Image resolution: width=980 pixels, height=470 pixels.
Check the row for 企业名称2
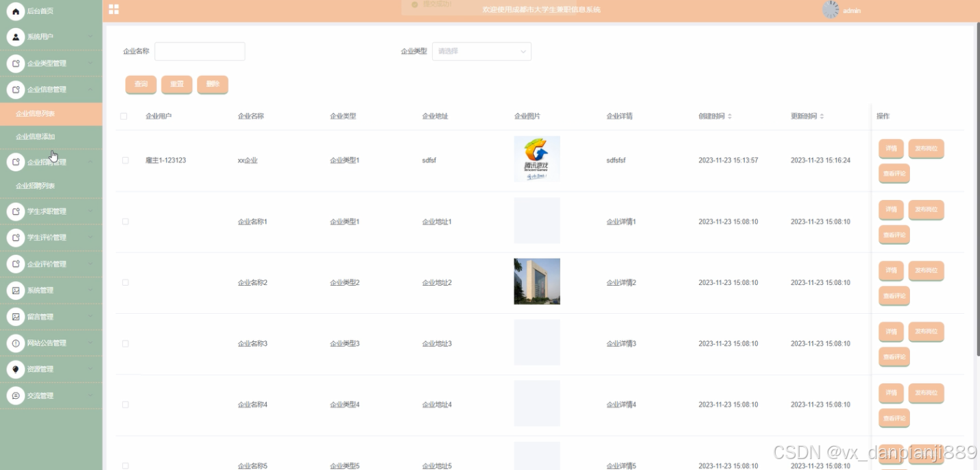click(126, 282)
